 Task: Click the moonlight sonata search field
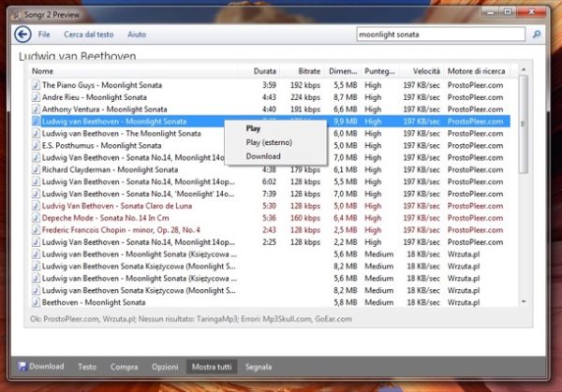[x=441, y=35]
